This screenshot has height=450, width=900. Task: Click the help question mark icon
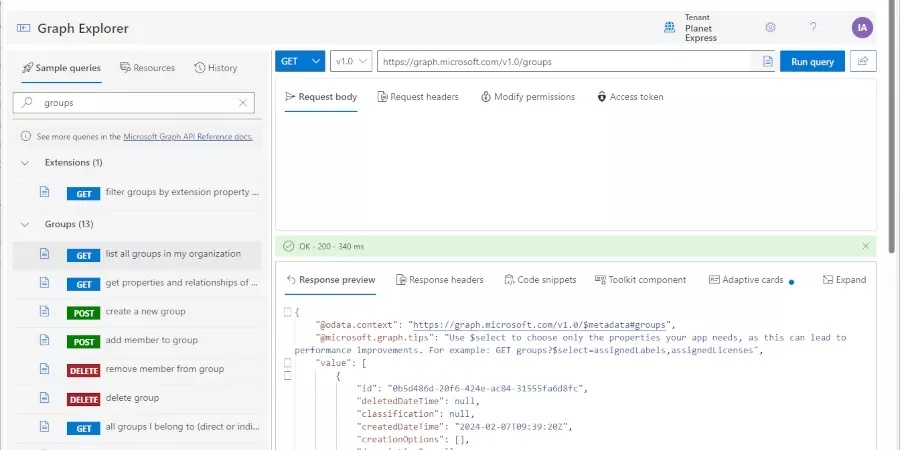[813, 28]
